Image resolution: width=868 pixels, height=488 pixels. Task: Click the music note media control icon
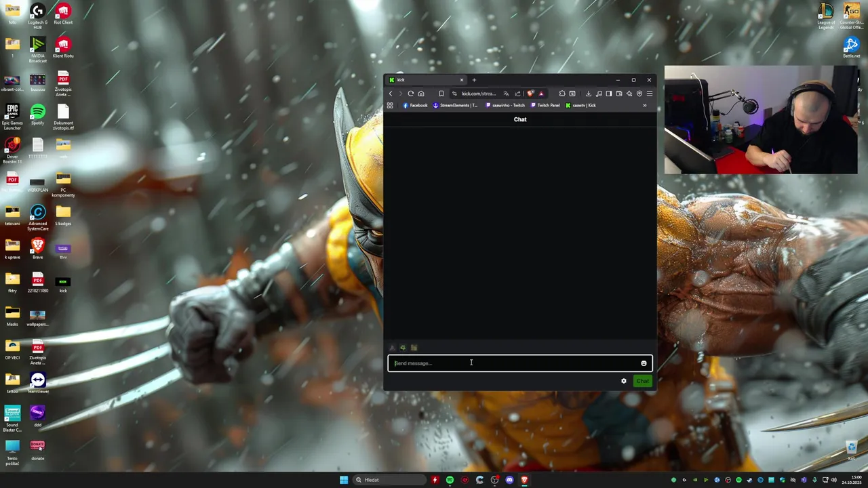pyautogui.click(x=599, y=94)
